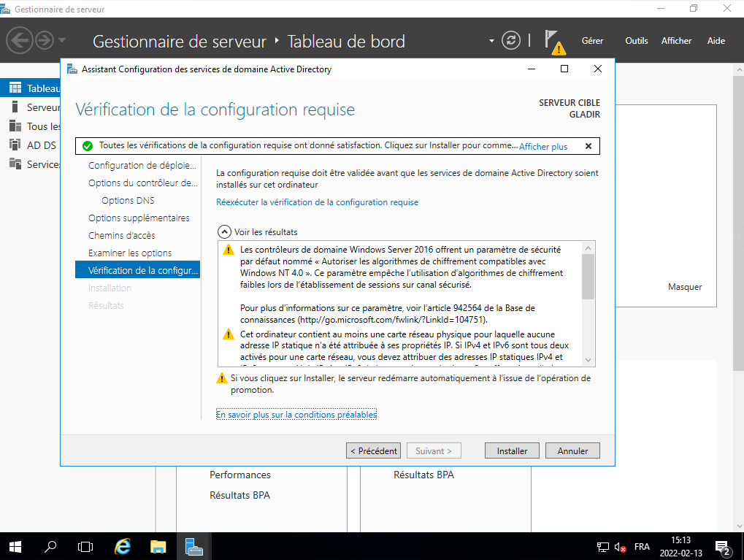Screen dimensions: 744x560
Task: Click the back navigation arrow in header
Action: [20, 40]
